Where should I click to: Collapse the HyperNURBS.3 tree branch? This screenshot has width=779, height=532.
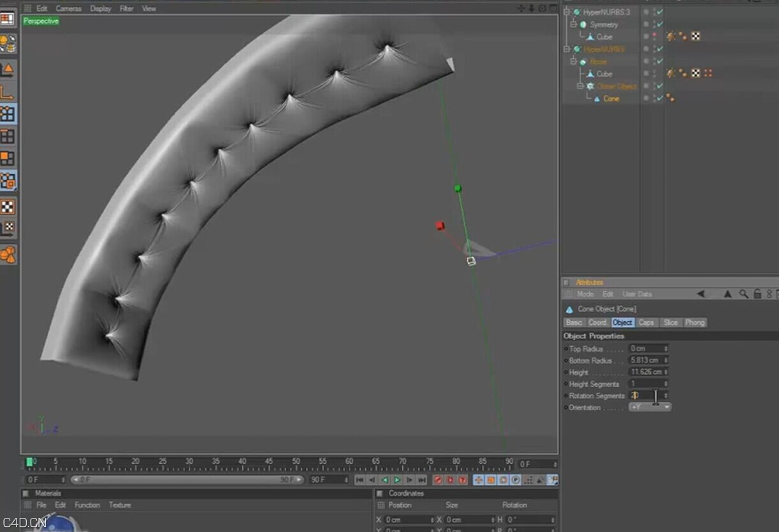[x=566, y=12]
